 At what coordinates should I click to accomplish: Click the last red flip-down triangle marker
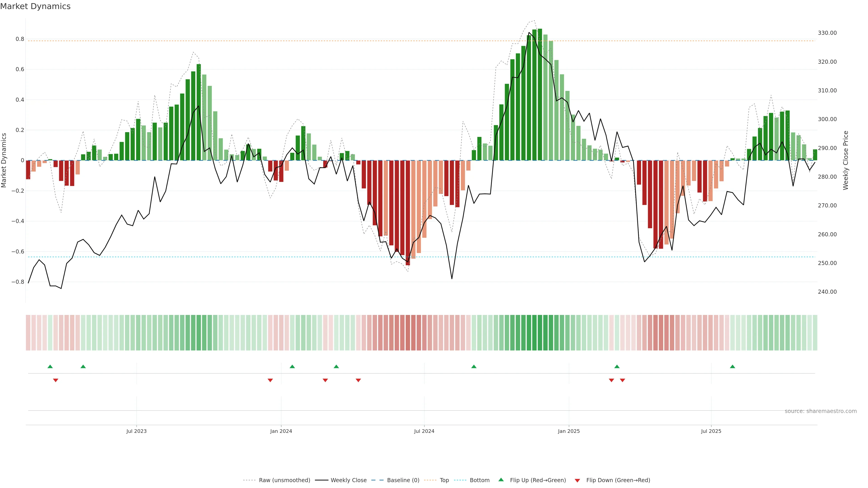[x=622, y=380]
